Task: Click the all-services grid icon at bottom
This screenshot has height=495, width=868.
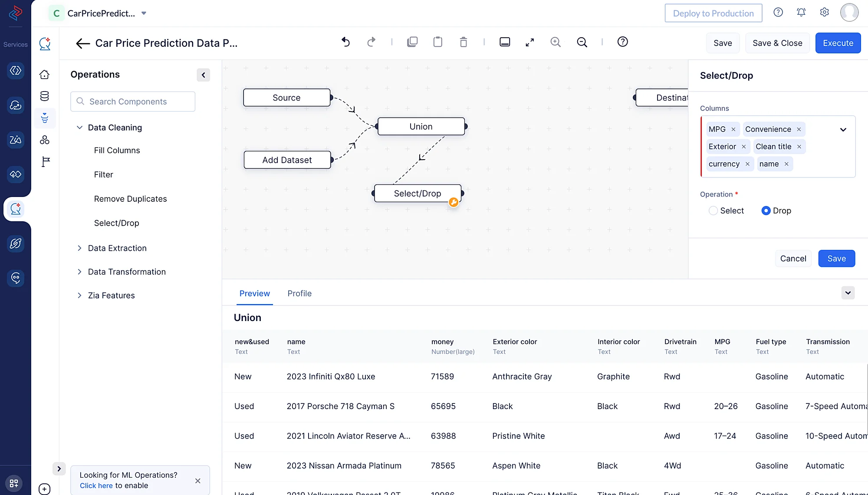Action: click(x=14, y=483)
